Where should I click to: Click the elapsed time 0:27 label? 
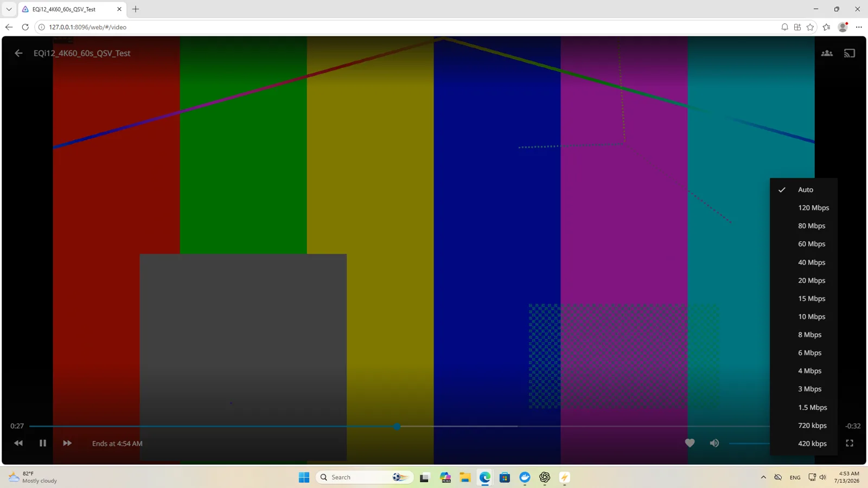click(x=17, y=426)
